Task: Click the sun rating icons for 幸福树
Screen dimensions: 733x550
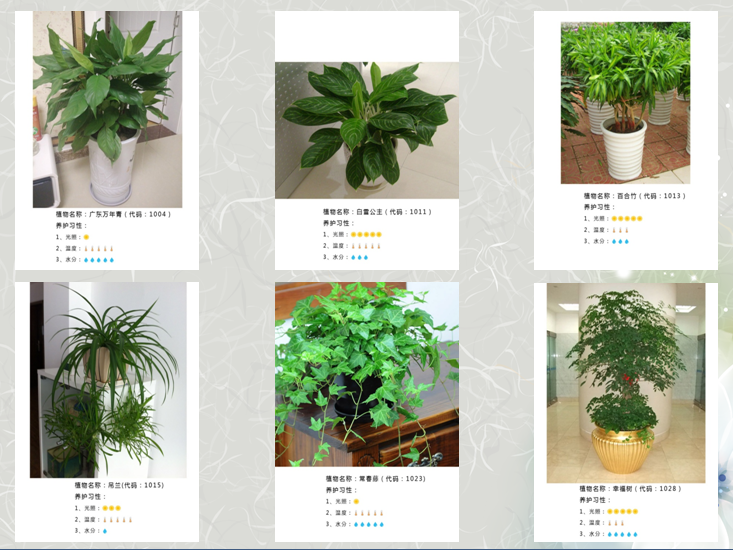Action: (x=623, y=512)
